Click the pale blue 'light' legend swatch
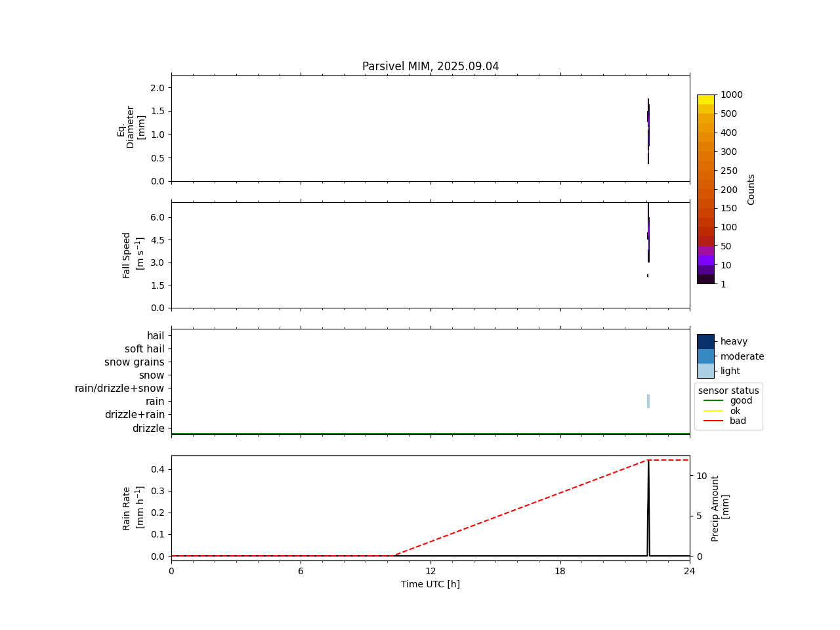The width and height of the screenshot is (840, 630). [705, 371]
